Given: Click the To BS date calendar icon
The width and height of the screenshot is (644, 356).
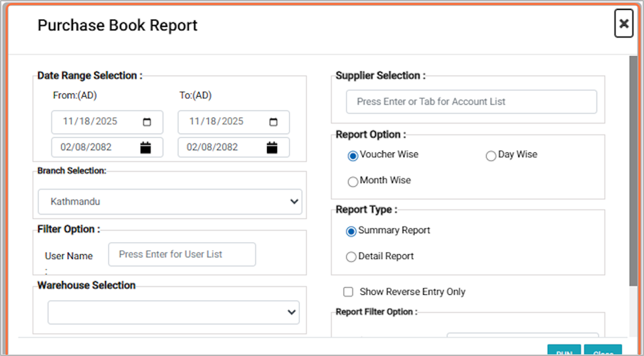Looking at the screenshot, I should point(272,147).
